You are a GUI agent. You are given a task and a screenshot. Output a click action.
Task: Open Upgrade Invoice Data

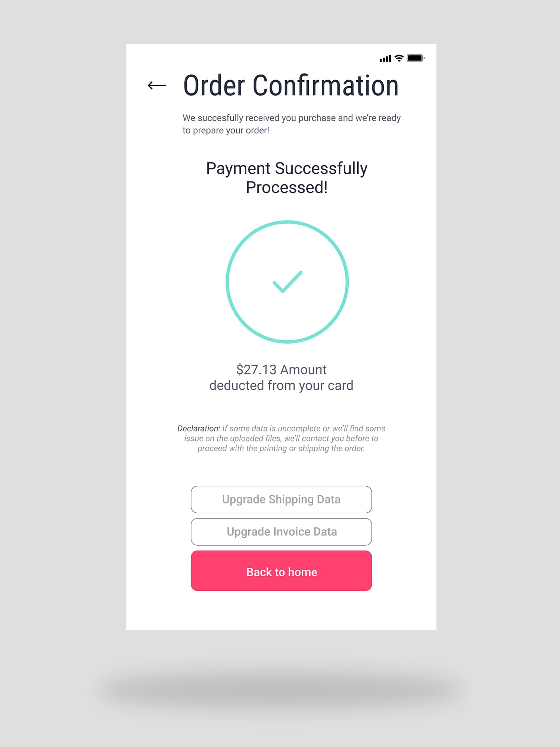click(281, 532)
